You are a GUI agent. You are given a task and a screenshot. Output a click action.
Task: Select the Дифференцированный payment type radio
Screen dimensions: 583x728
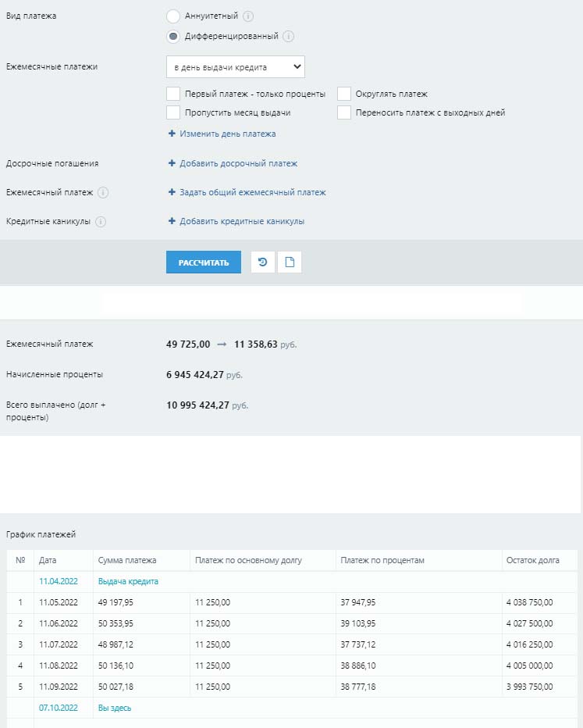[173, 36]
